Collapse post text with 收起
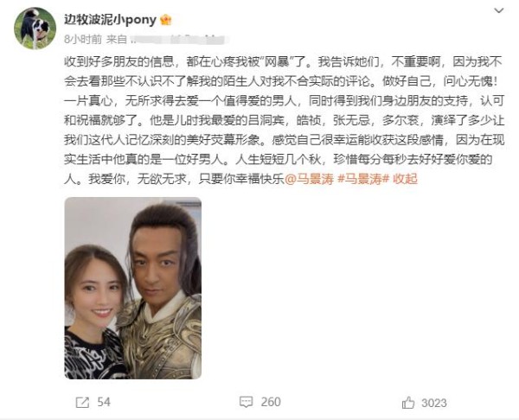 tap(405, 179)
